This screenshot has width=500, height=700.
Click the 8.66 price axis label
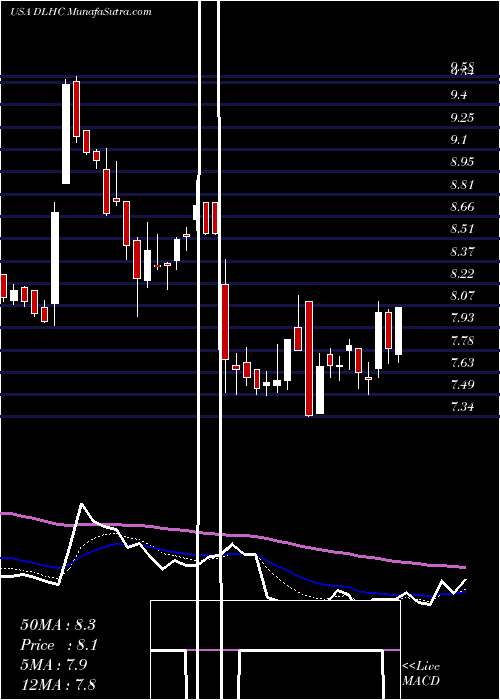coord(462,207)
